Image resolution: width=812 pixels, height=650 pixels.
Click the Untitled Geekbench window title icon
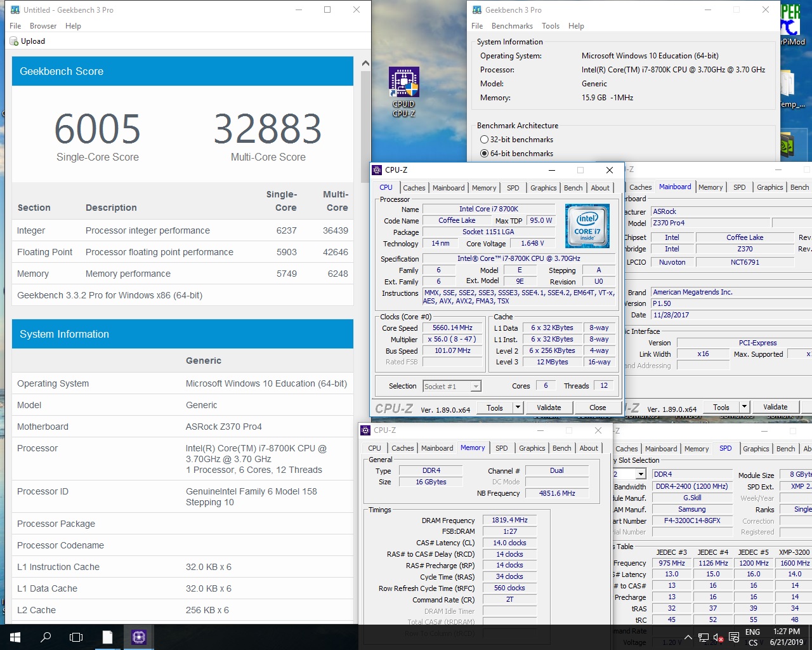[15, 10]
